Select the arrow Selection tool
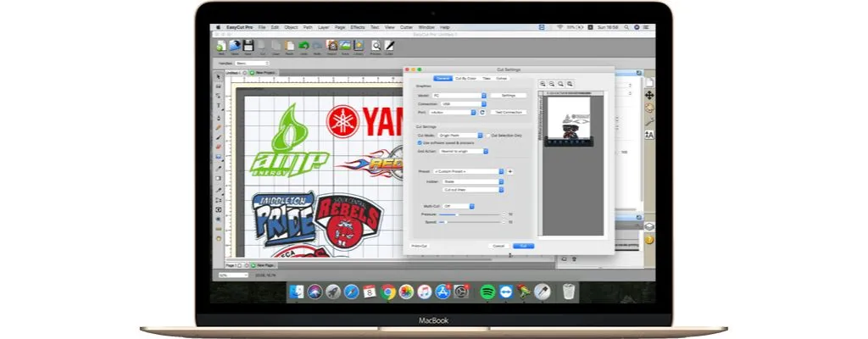This screenshot has width=868, height=339. point(219,77)
